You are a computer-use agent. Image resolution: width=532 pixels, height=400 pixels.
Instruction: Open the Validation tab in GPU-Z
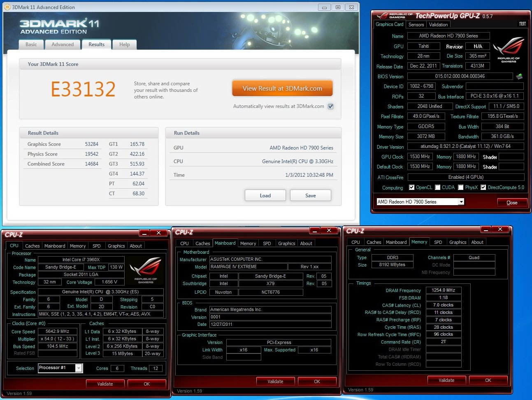[438, 25]
